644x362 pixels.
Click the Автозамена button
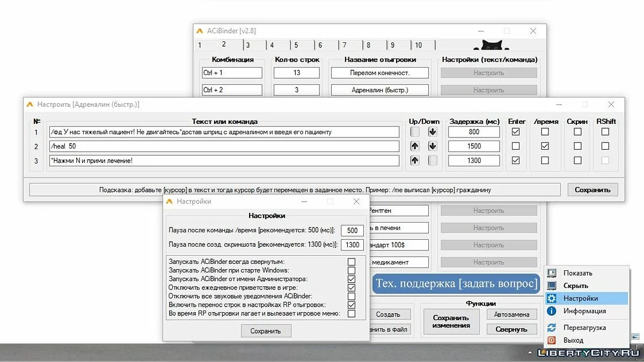pyautogui.click(x=511, y=315)
